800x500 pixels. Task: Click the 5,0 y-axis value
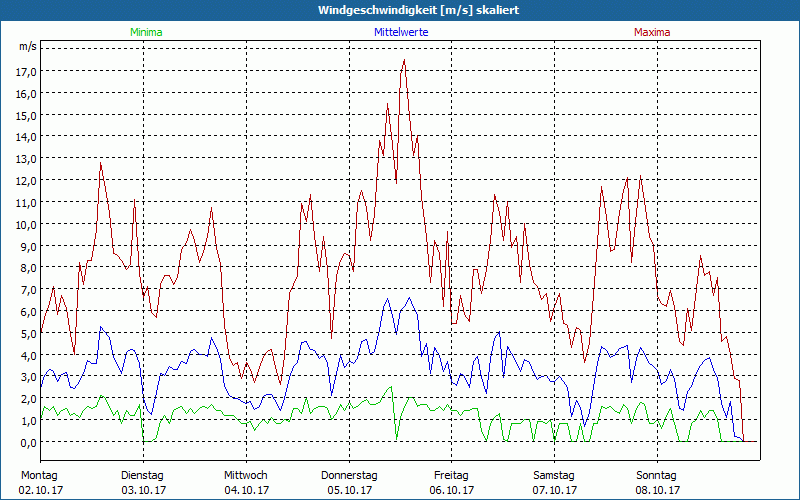pyautogui.click(x=29, y=334)
